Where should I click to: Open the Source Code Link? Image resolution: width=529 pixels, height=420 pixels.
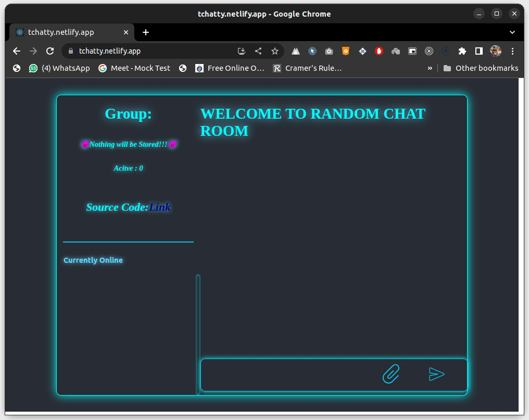(160, 207)
